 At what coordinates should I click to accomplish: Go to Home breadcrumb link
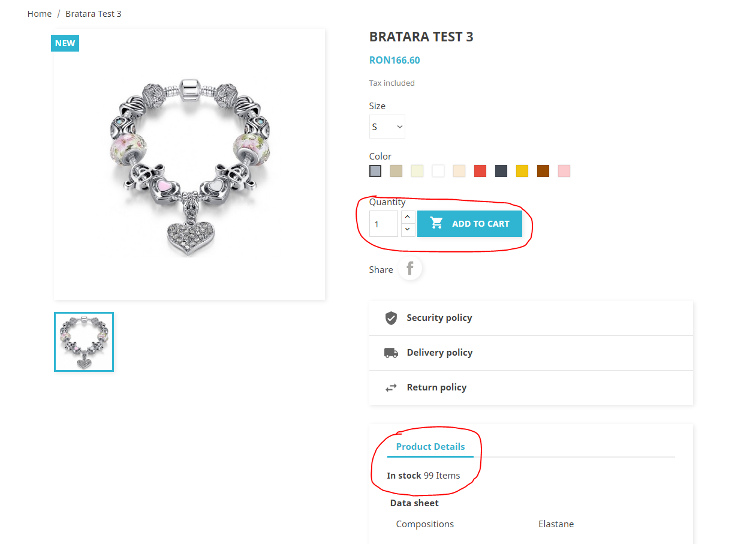(40, 14)
